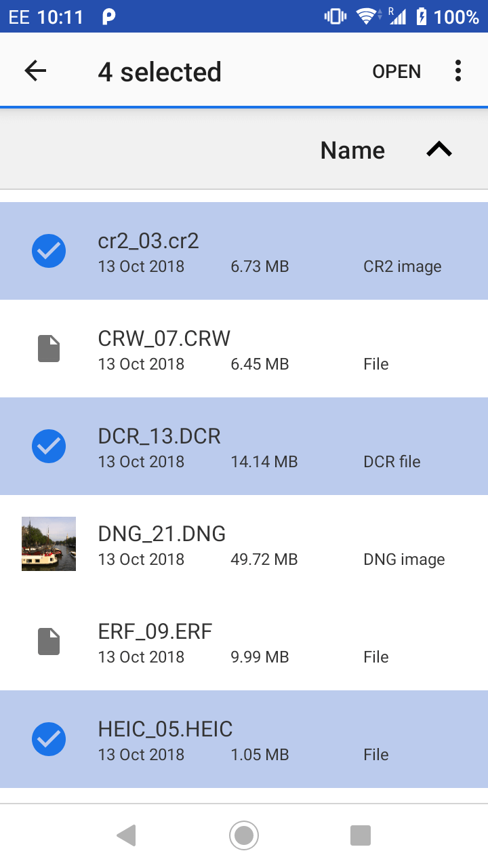Reverse sort order with the chevron arrow
The image size is (488, 868).
(x=439, y=150)
